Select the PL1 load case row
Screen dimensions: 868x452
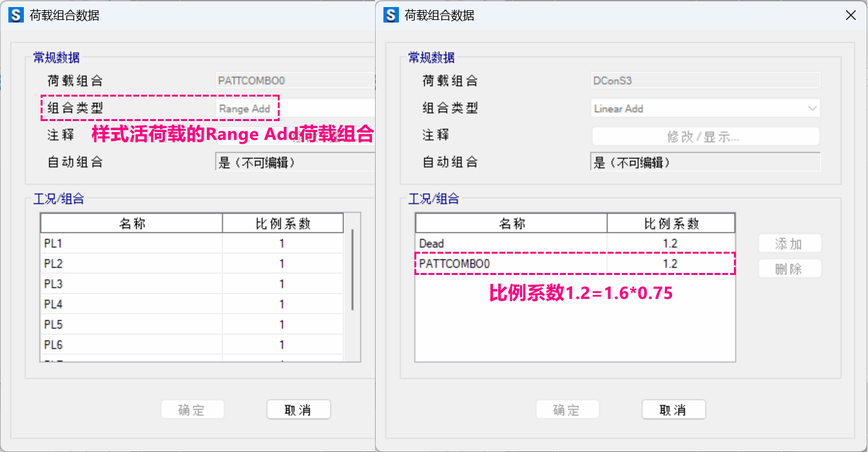131,244
